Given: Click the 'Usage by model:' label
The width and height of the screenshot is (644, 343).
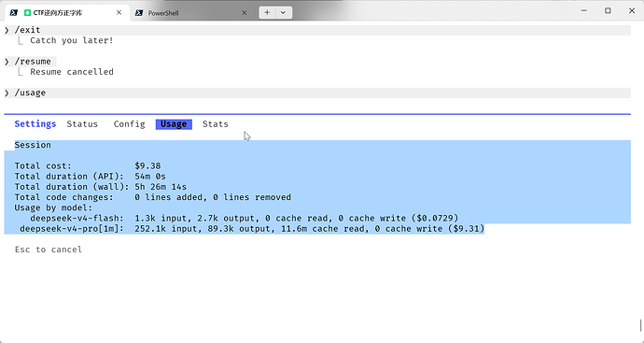Looking at the screenshot, I should click(53, 207).
